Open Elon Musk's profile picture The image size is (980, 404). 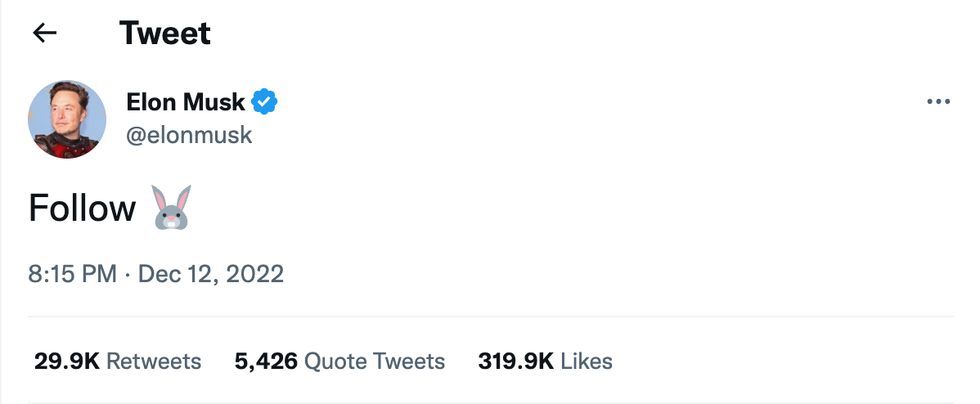(x=67, y=119)
